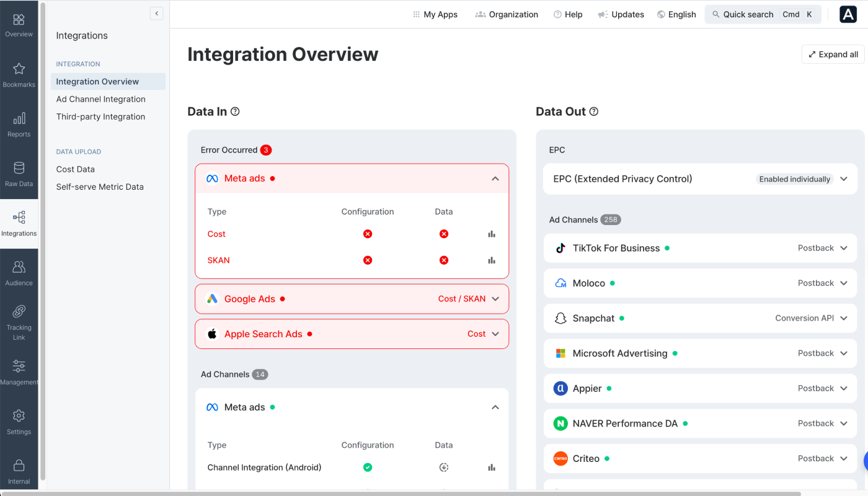Click the Cost configuration error icon

pos(368,234)
